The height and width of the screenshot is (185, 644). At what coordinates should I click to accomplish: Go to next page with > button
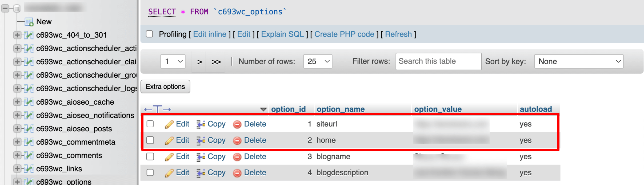(199, 62)
